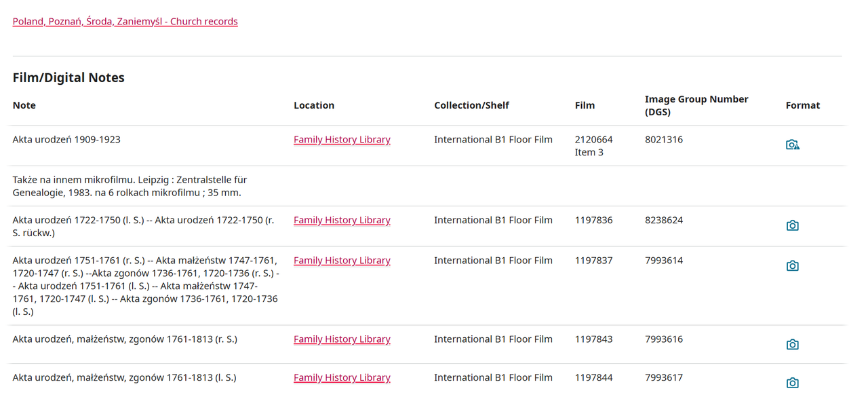Select note Akta urodzeń, małżeństw, zgonów 1761-1813 (l. S.)

point(124,377)
